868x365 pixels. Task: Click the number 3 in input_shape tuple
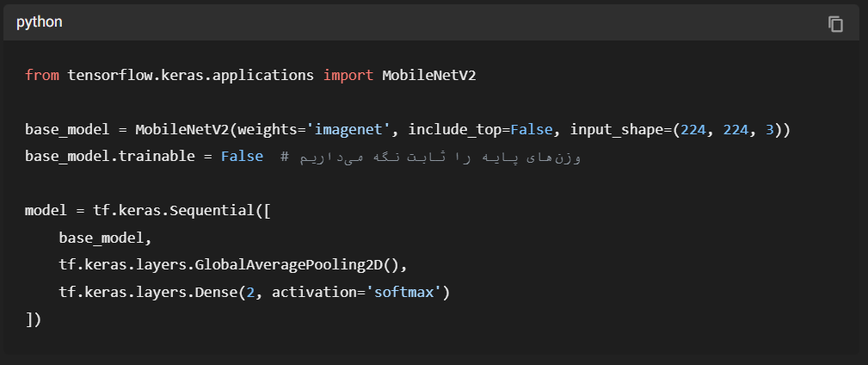[770, 130]
